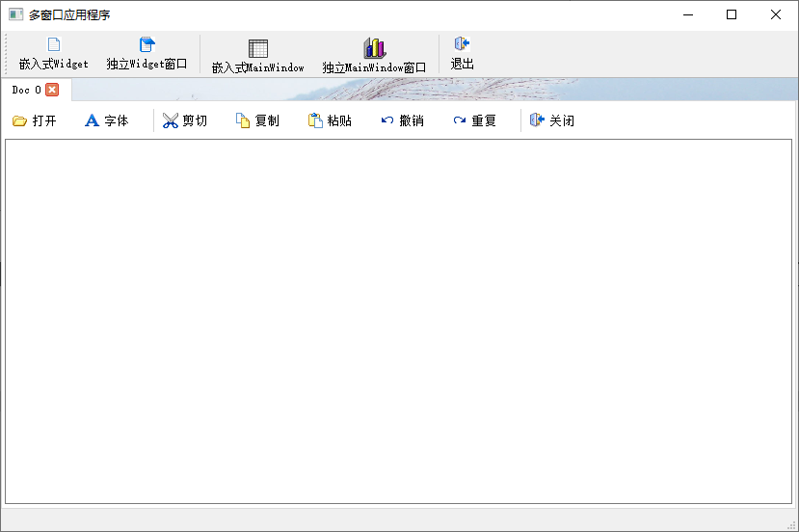Click the app icon in the title bar
This screenshot has width=799, height=532.
15,14
